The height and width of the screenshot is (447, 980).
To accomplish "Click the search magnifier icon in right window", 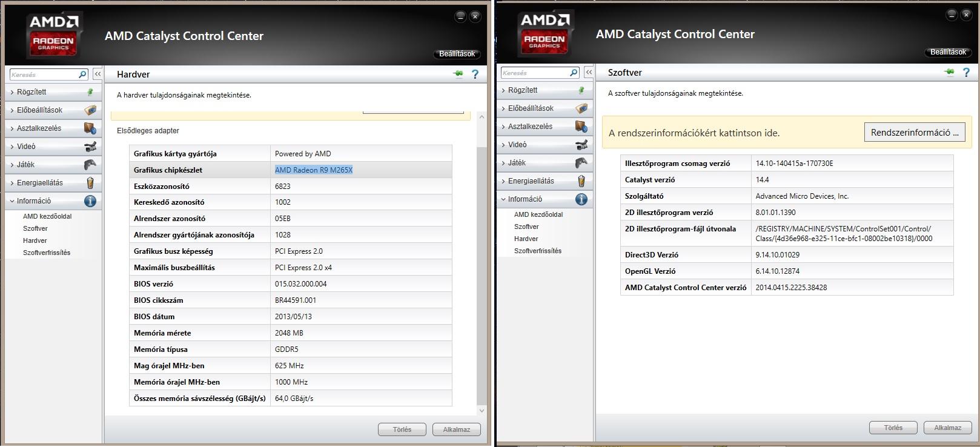I will tap(574, 73).
